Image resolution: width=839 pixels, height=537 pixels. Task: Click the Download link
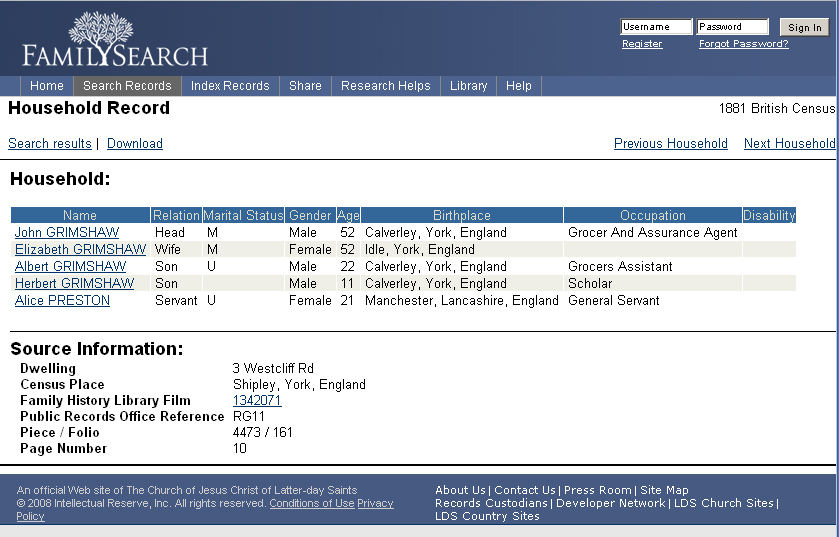pos(135,144)
